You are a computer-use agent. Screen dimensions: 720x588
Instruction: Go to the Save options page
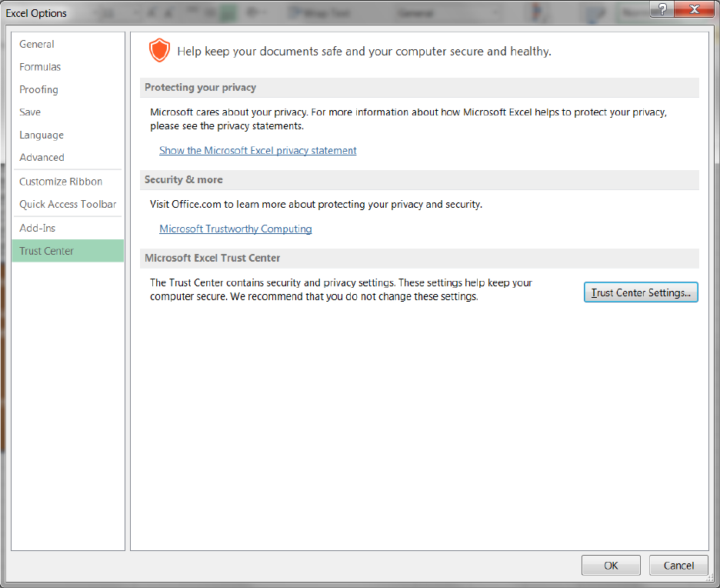(x=30, y=112)
